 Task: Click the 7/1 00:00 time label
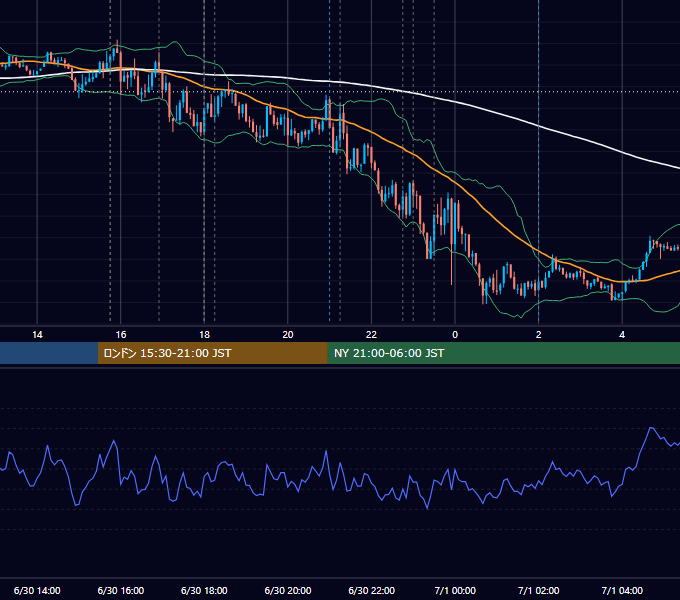coord(455,590)
